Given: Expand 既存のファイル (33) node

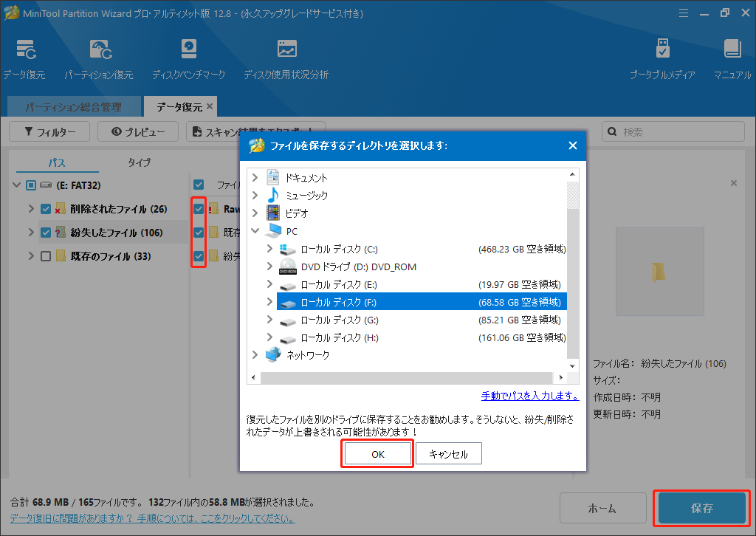Looking at the screenshot, I should (x=31, y=256).
